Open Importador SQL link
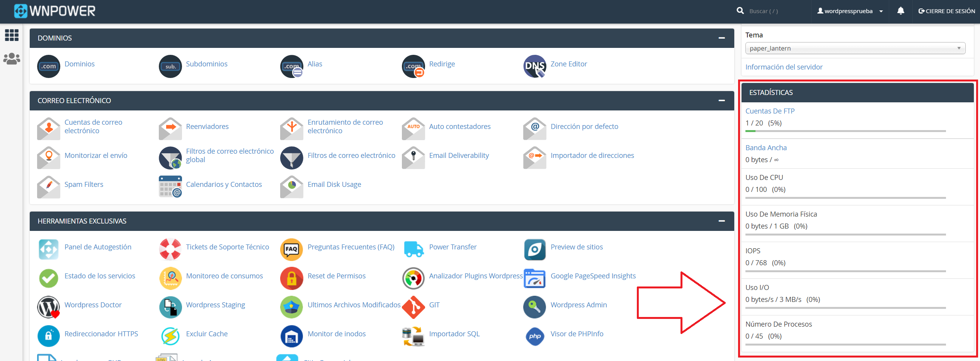Image resolution: width=980 pixels, height=361 pixels. tap(454, 334)
